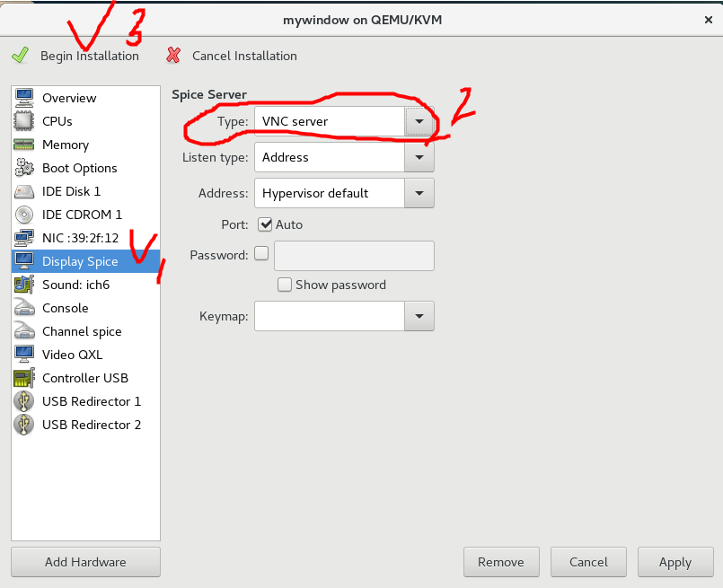Select IDE CDROM 1 entry
Image resolution: width=723 pixels, height=588 pixels.
[x=85, y=215]
